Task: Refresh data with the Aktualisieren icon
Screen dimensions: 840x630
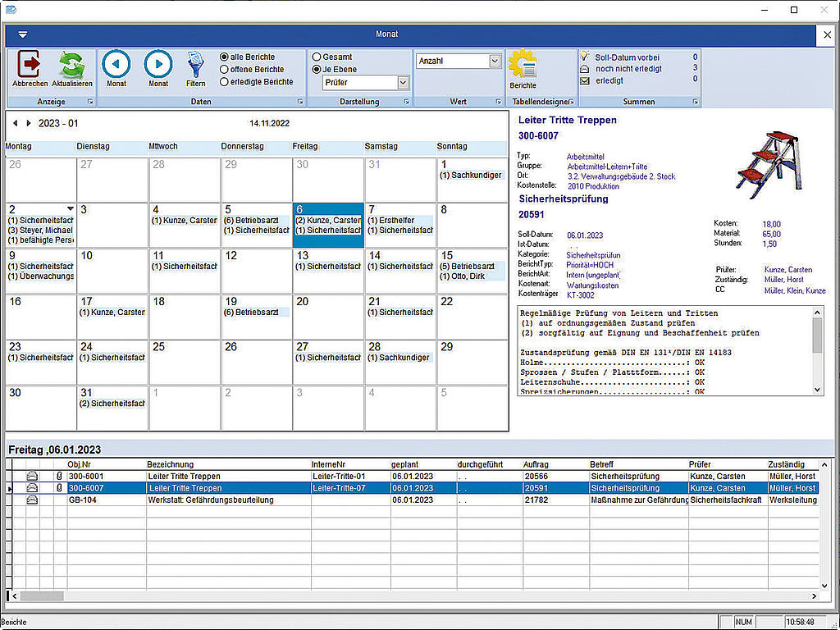Action: click(72, 64)
